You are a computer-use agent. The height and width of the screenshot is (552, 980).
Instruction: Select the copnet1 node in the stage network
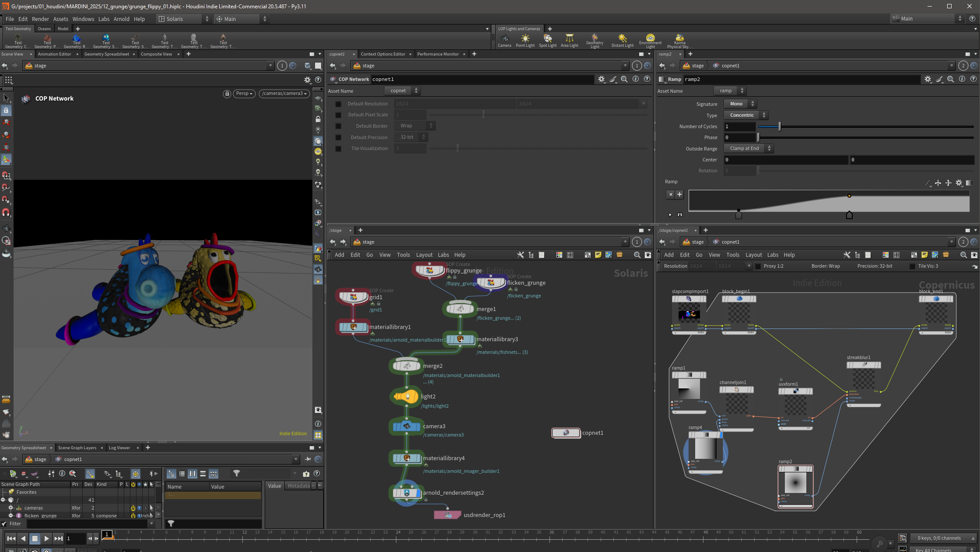pyautogui.click(x=566, y=433)
